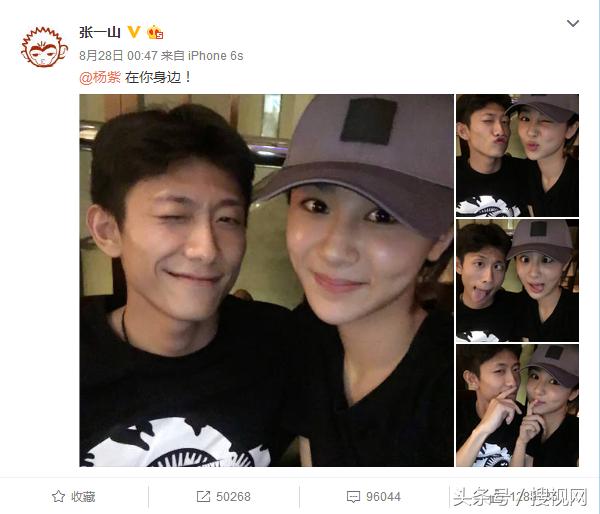Click the comment bubble icon

click(x=353, y=497)
